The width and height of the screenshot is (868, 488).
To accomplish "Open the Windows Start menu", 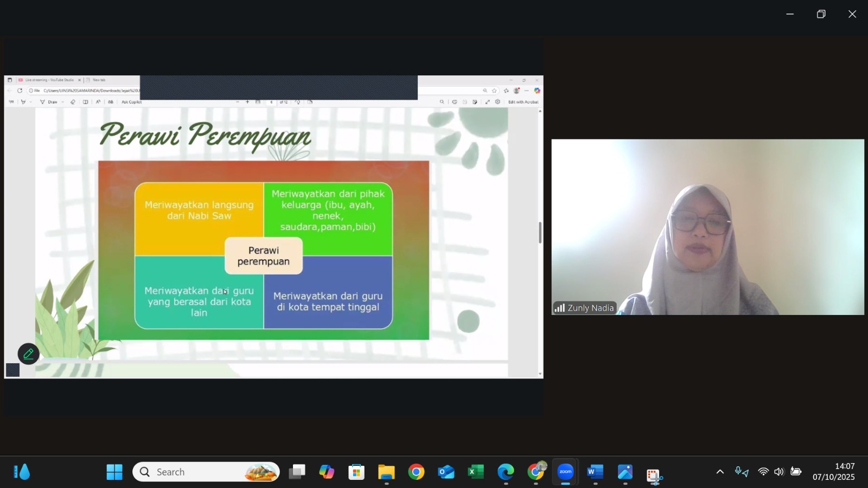I will pos(114,472).
